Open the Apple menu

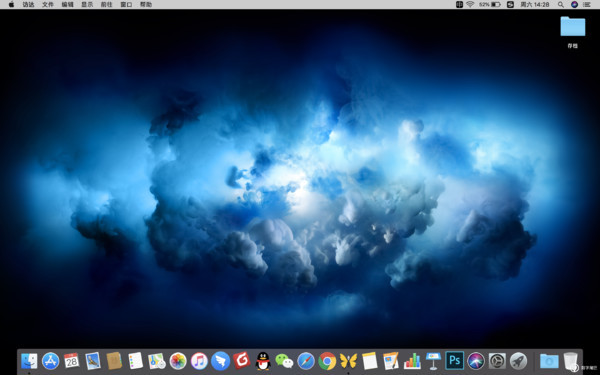pos(11,5)
